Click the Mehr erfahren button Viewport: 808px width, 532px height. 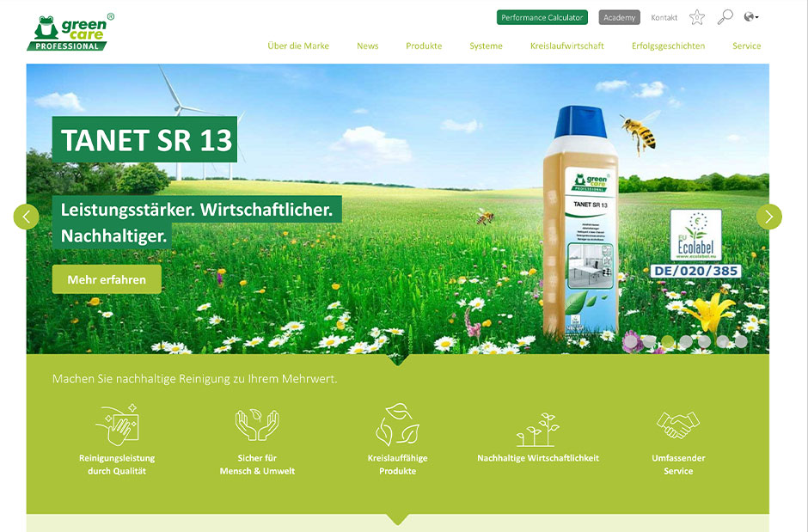107,279
